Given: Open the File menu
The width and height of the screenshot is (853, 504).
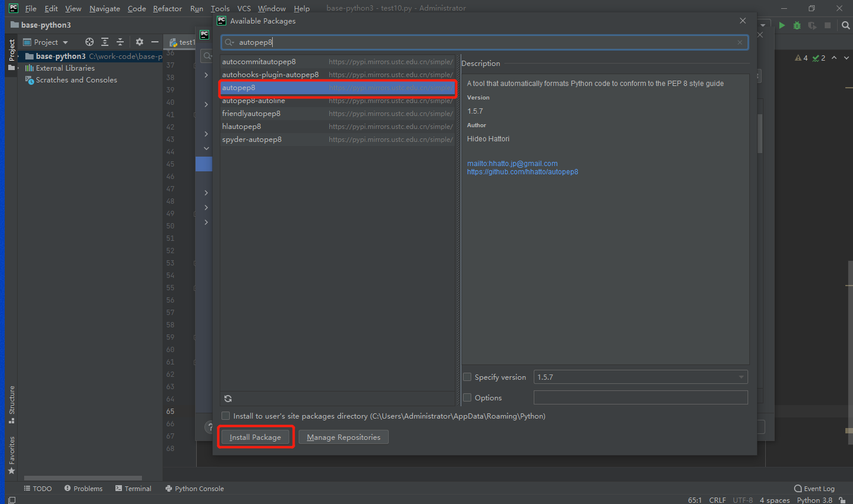Looking at the screenshot, I should (x=31, y=8).
